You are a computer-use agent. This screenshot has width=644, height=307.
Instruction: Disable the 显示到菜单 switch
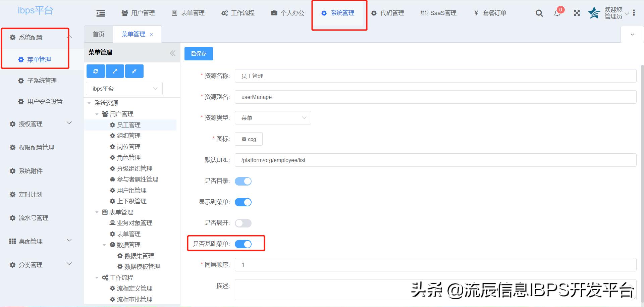(x=243, y=202)
